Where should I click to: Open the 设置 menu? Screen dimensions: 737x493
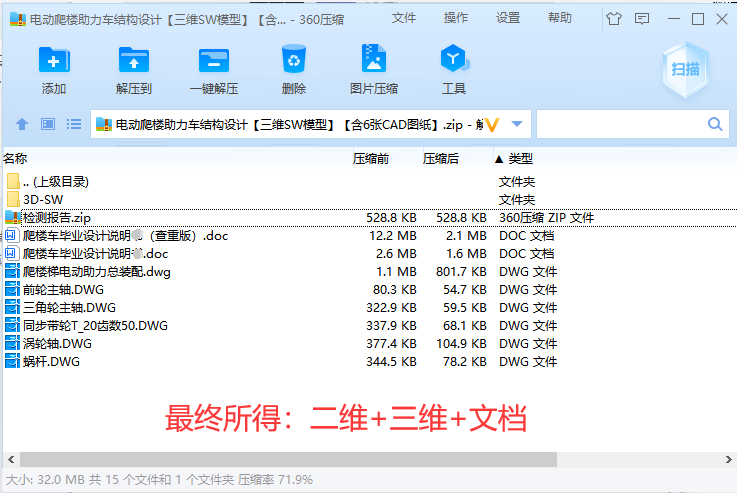pos(508,18)
